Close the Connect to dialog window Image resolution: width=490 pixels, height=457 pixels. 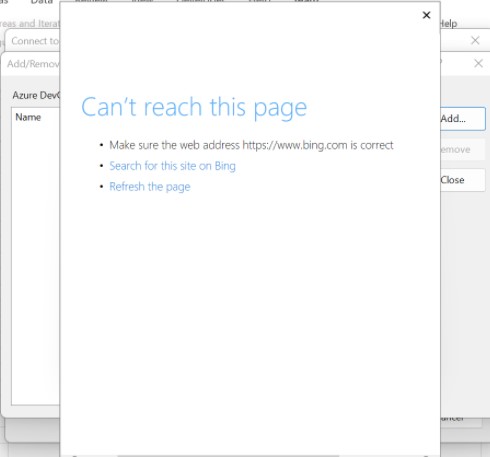click(x=475, y=41)
